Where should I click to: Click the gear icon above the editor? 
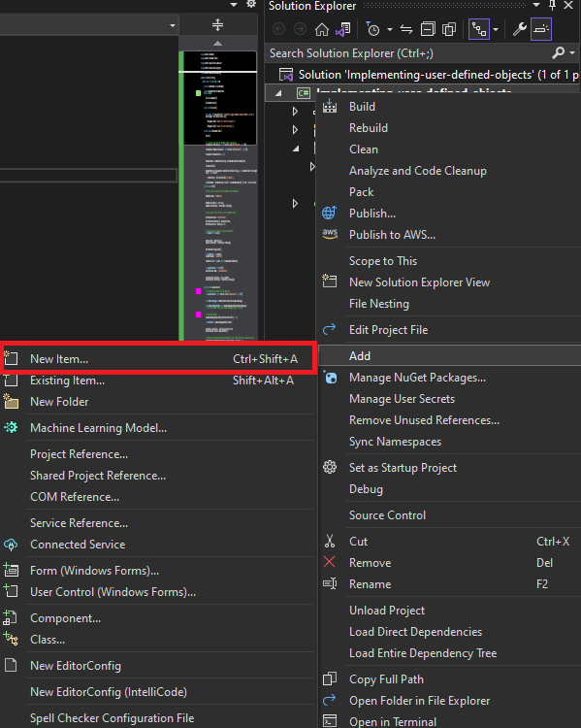pyautogui.click(x=251, y=4)
